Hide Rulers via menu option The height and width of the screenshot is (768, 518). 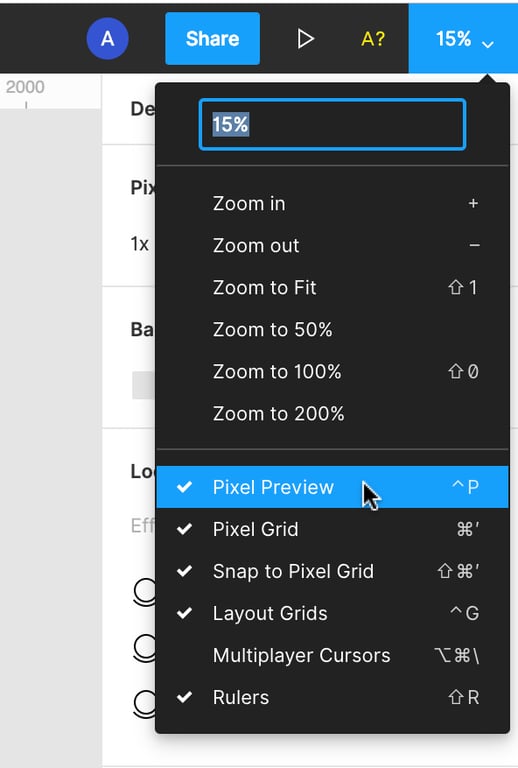(x=332, y=697)
